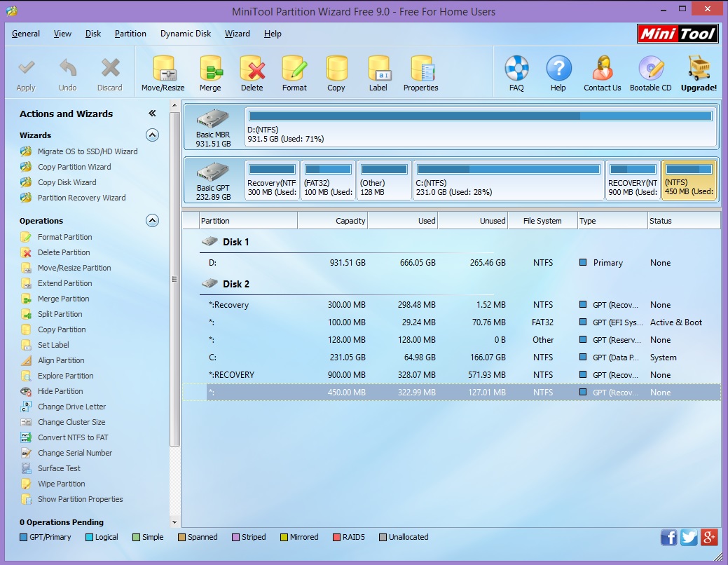Select the (Other) 128 MB partition block
The image size is (728, 565).
coord(385,180)
